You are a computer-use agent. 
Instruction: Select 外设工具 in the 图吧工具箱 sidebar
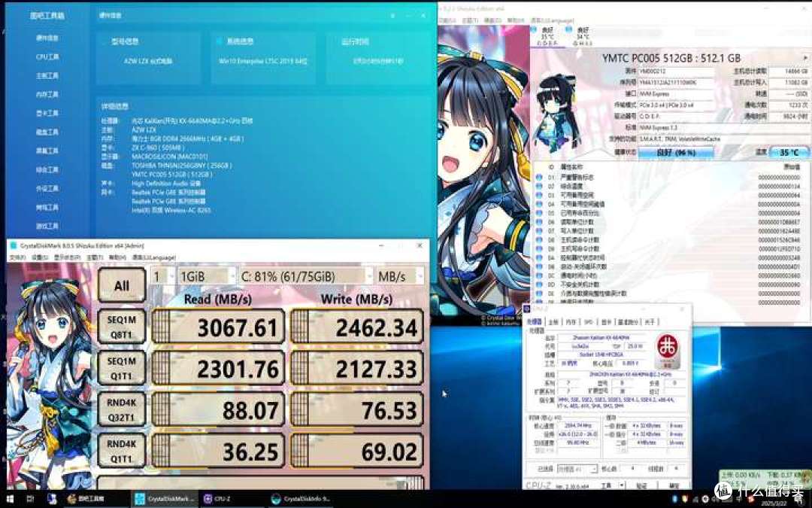point(47,189)
